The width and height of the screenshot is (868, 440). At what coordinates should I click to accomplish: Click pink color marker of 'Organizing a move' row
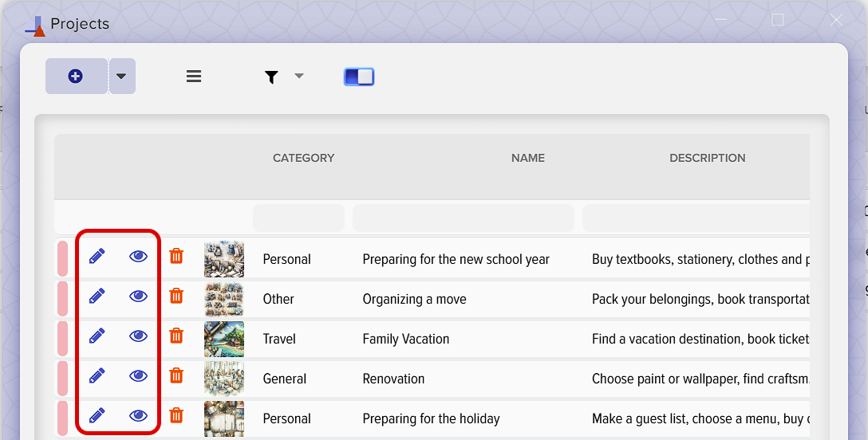click(x=62, y=299)
